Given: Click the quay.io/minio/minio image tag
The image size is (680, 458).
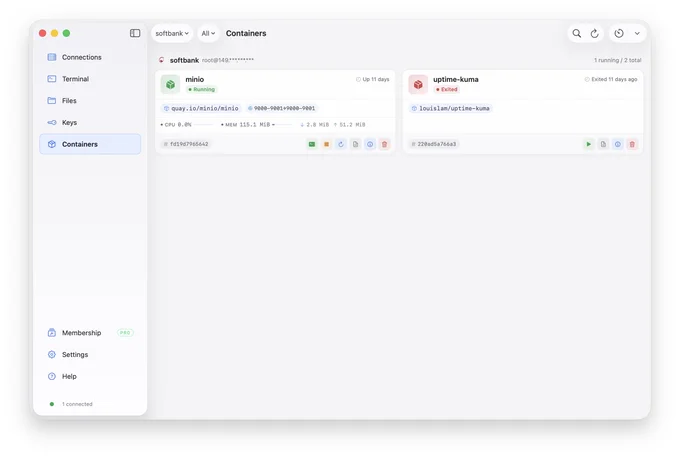Looking at the screenshot, I should pos(201,108).
